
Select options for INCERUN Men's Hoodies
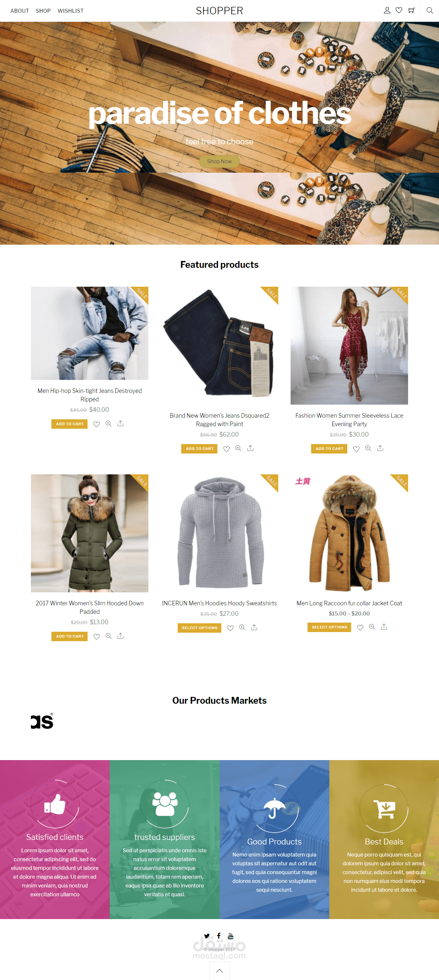tap(199, 628)
